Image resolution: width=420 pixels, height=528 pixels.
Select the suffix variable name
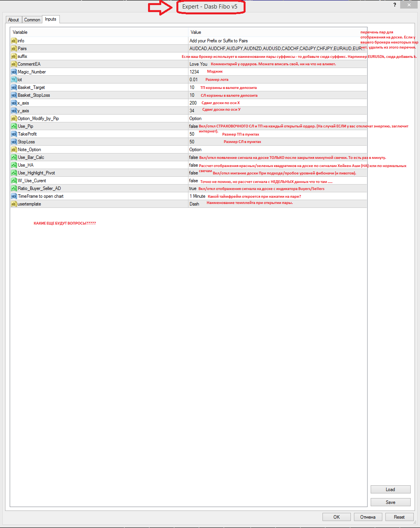point(22,56)
